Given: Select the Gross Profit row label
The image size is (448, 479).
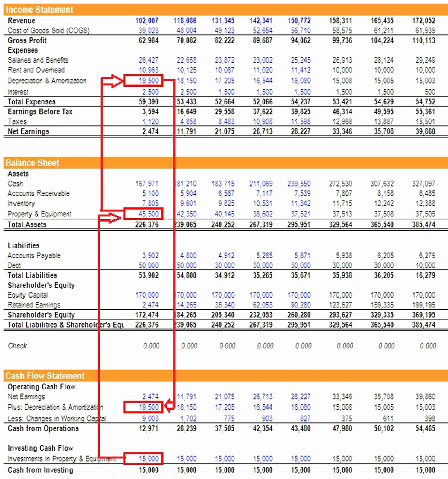Looking at the screenshot, I should (x=27, y=40).
